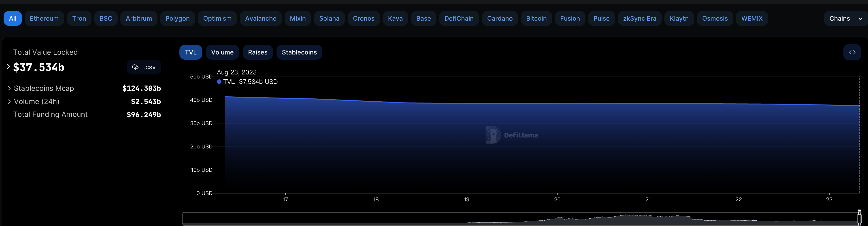The height and width of the screenshot is (226, 868).
Task: Click the chart range slider handle
Action: pos(859,218)
